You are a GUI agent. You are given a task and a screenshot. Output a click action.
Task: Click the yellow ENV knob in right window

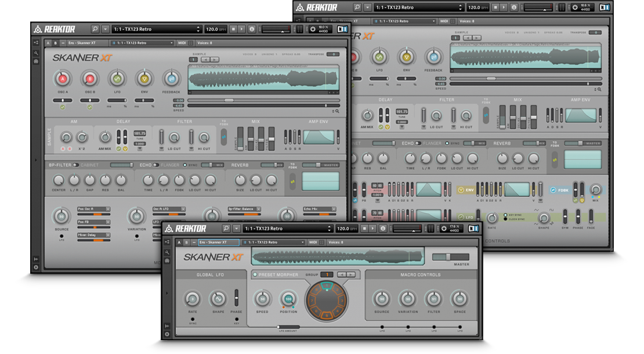click(x=406, y=57)
